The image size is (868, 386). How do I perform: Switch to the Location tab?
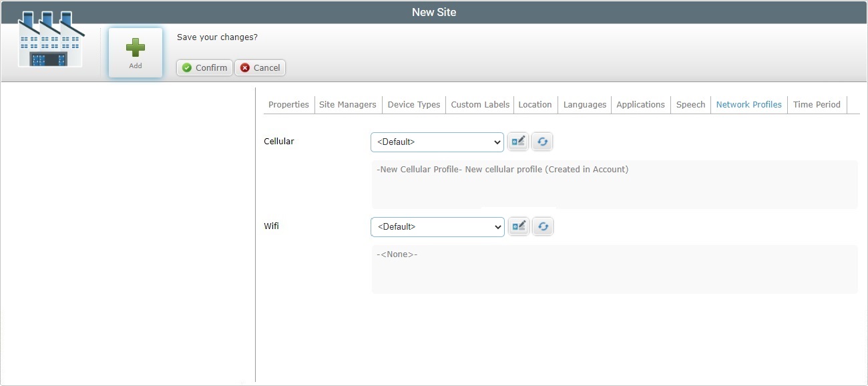(x=535, y=104)
